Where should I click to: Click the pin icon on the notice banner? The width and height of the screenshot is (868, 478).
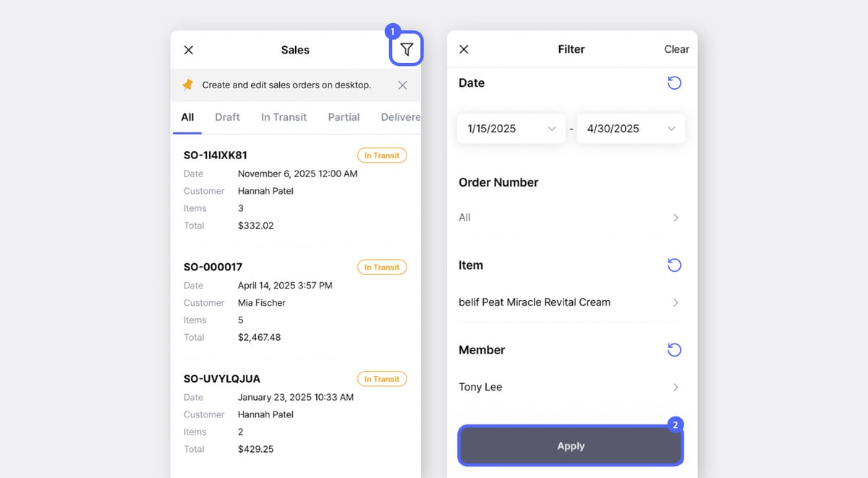point(187,85)
